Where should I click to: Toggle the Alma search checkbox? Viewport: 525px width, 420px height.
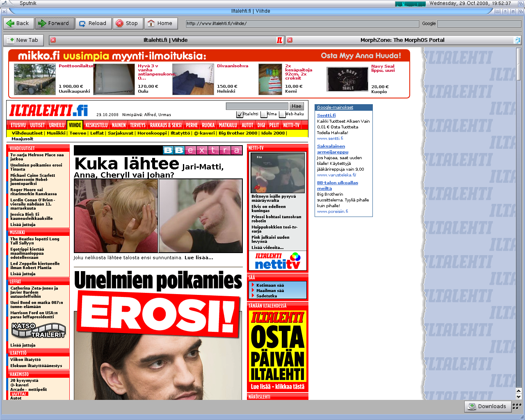(x=263, y=114)
